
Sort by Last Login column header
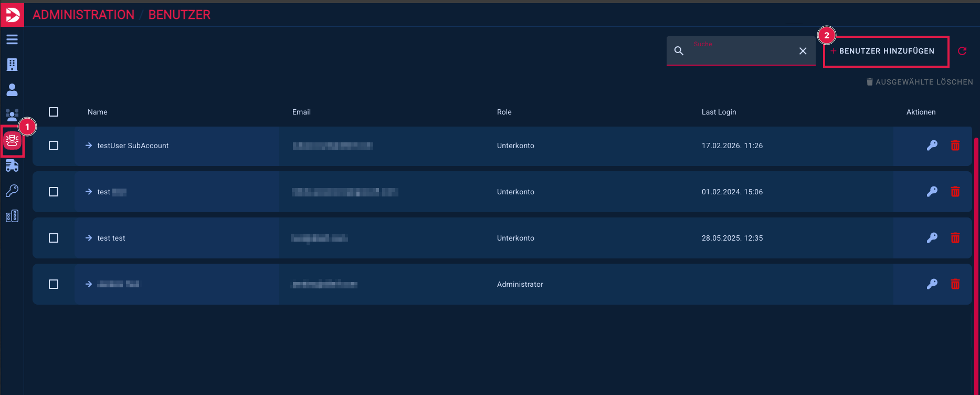pyautogui.click(x=719, y=112)
